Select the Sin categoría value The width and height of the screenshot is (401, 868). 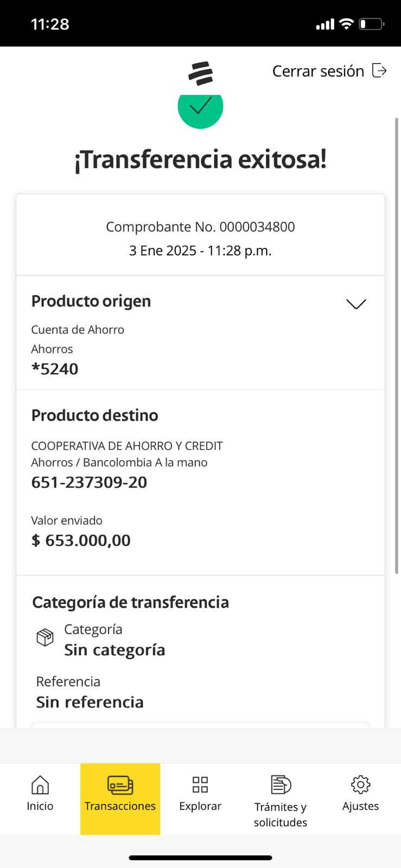click(x=114, y=650)
